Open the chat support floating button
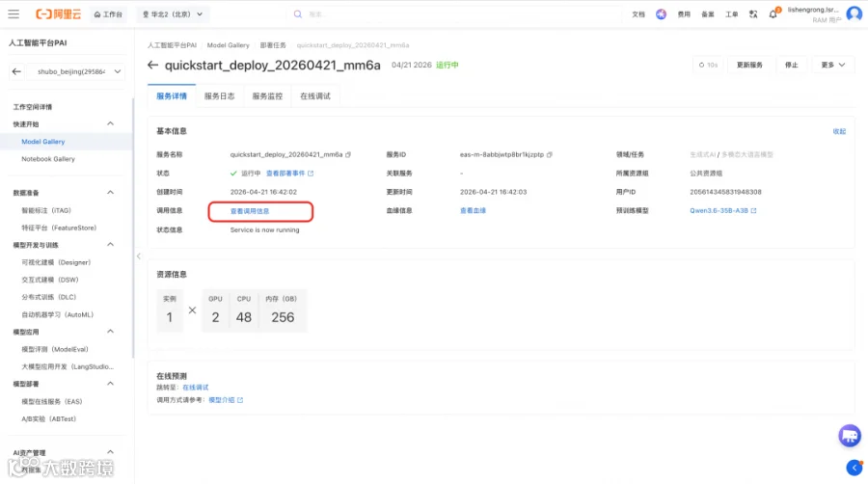This screenshot has height=484, width=868. point(849,436)
